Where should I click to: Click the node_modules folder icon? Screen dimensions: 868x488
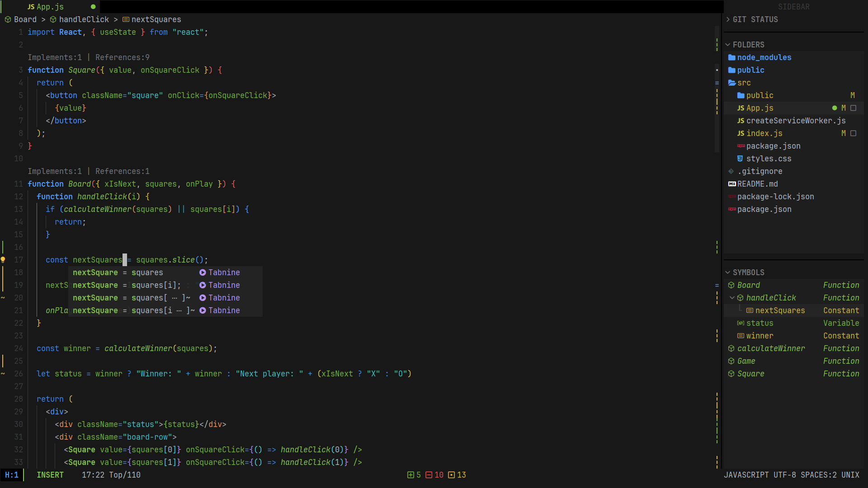[731, 57]
